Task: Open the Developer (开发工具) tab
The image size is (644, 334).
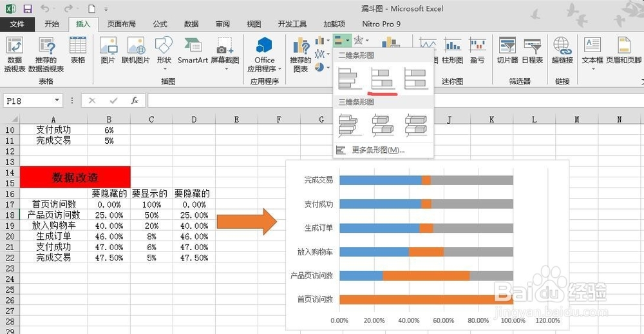Action: point(292,25)
